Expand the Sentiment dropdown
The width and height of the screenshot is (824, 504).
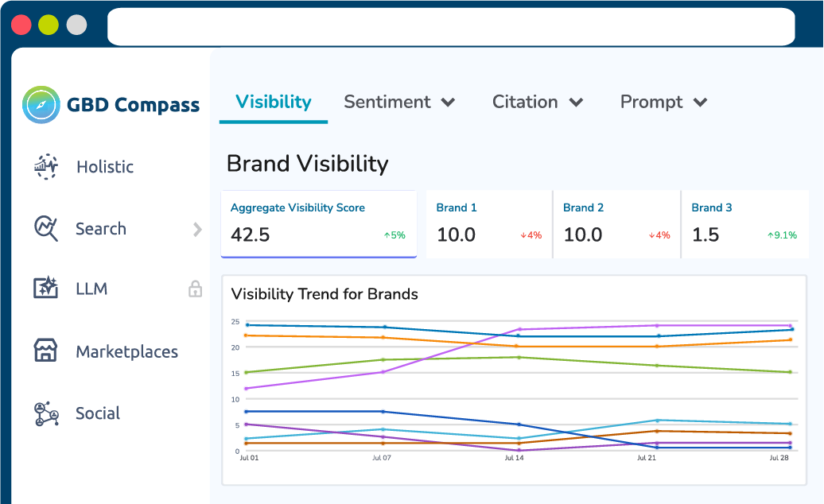point(449,102)
